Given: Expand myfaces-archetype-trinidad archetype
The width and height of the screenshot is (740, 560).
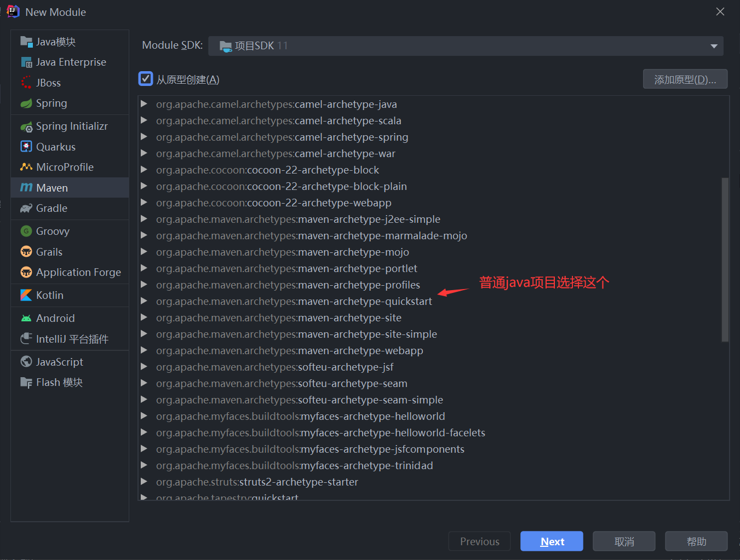Looking at the screenshot, I should (x=144, y=465).
